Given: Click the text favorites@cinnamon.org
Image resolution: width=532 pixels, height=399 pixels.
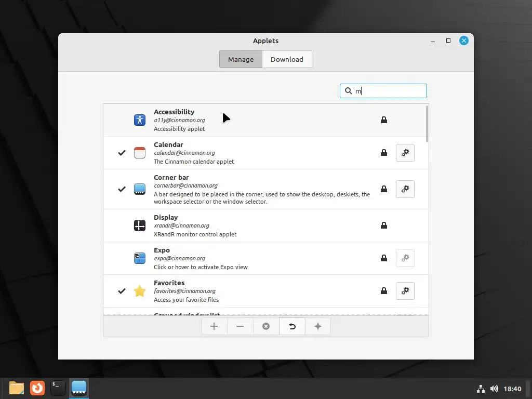Looking at the screenshot, I should [184, 291].
